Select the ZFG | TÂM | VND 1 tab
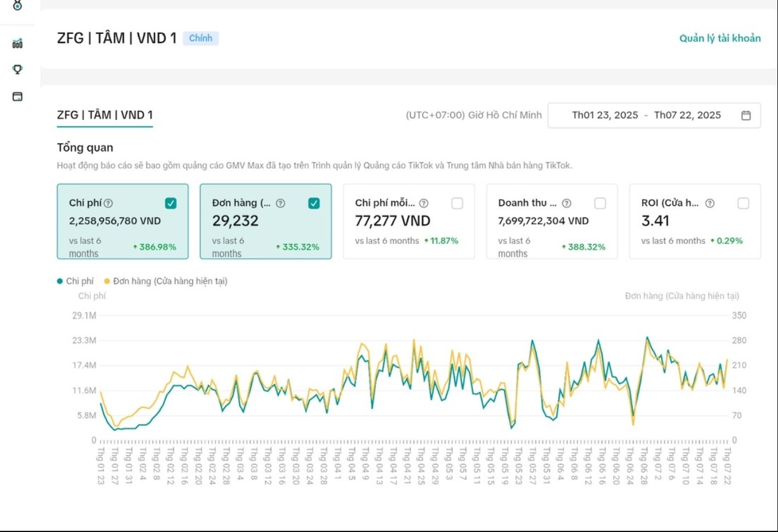The height and width of the screenshot is (532, 778). [x=105, y=115]
